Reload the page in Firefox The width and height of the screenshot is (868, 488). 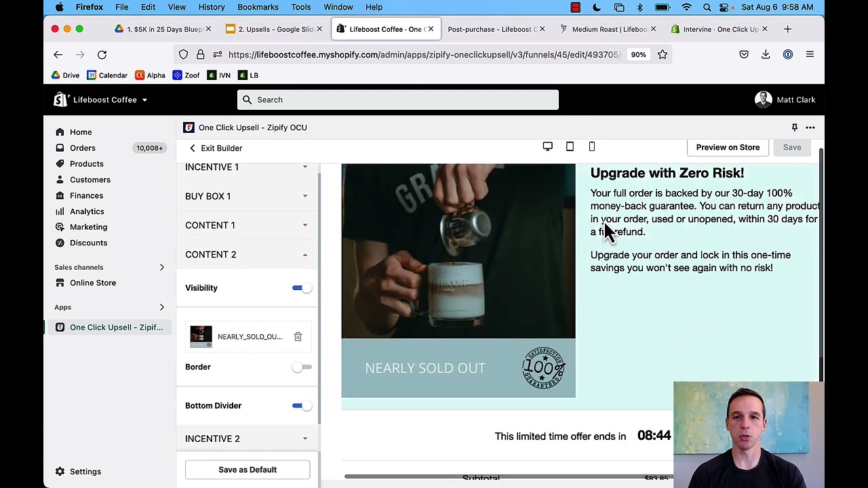(102, 54)
